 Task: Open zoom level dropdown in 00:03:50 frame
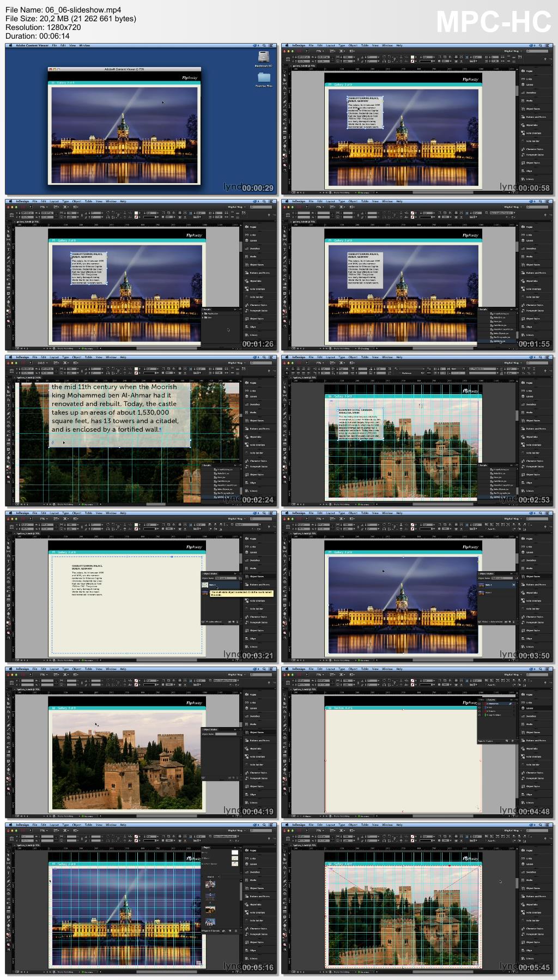(x=320, y=519)
